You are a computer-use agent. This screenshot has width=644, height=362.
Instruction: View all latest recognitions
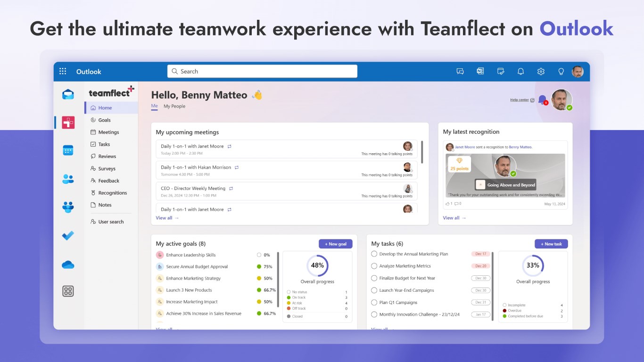tap(454, 218)
